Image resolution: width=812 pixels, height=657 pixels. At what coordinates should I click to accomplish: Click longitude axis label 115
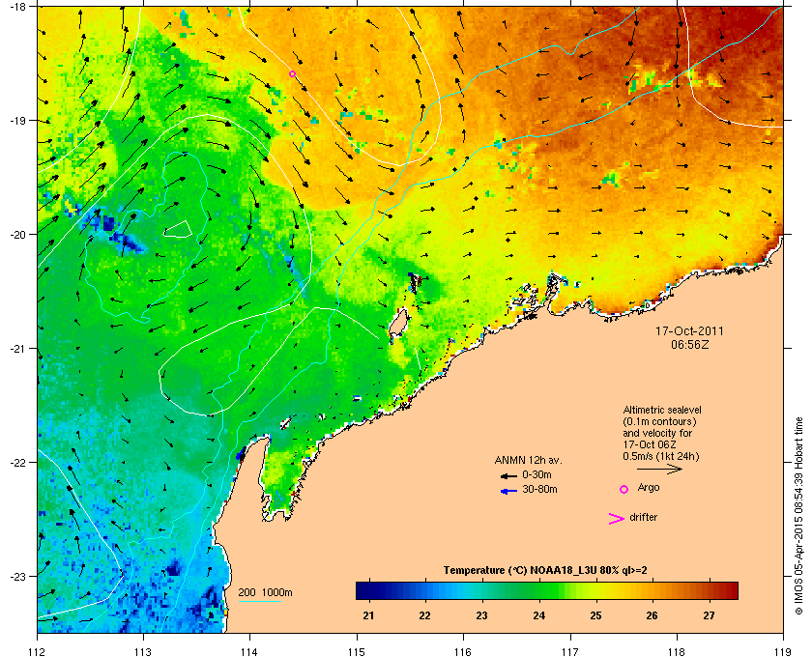pyautogui.click(x=357, y=651)
